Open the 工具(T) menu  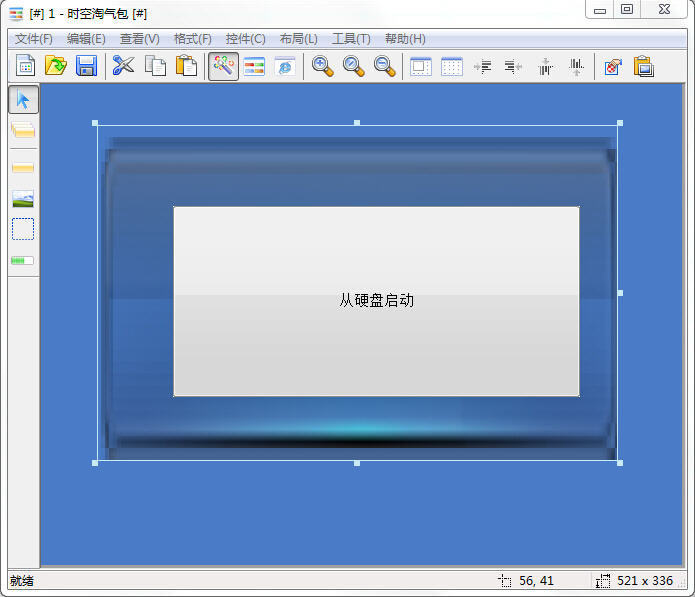coord(351,39)
